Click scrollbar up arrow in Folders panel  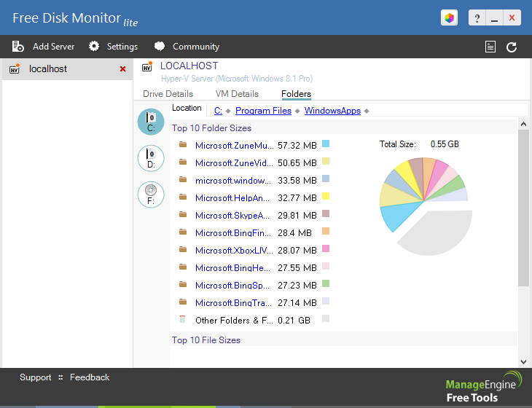(x=523, y=124)
